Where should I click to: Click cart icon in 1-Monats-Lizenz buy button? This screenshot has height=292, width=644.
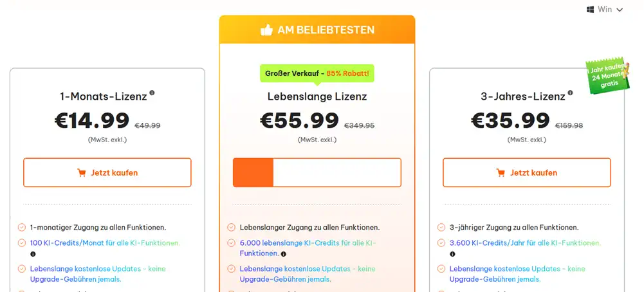pyautogui.click(x=81, y=173)
